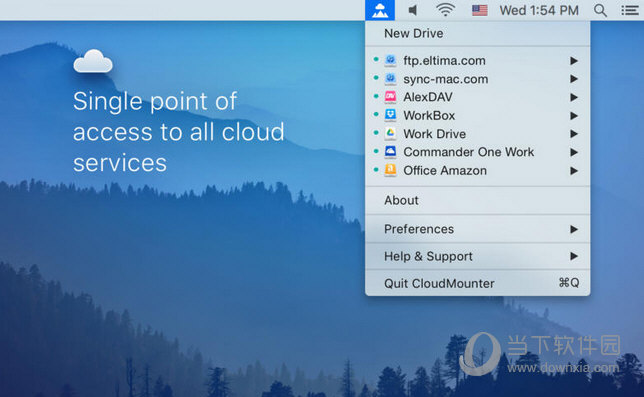Expand the Office Amazon submenu arrow
The width and height of the screenshot is (644, 397).
[x=574, y=171]
